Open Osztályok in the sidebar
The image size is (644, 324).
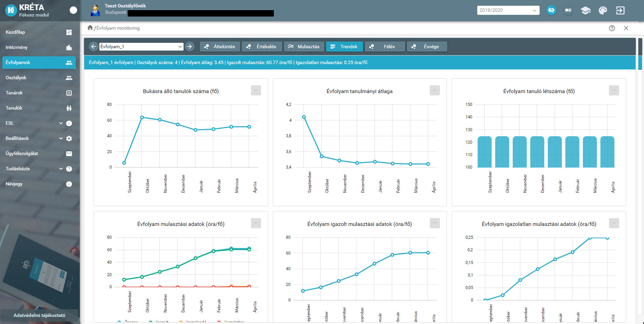point(39,78)
